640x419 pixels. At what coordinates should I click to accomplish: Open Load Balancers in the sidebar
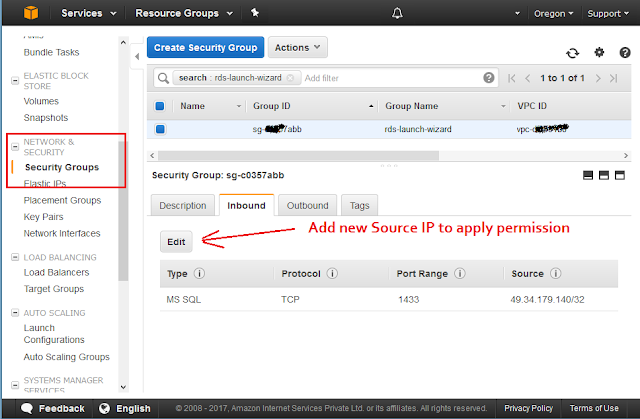click(x=56, y=272)
